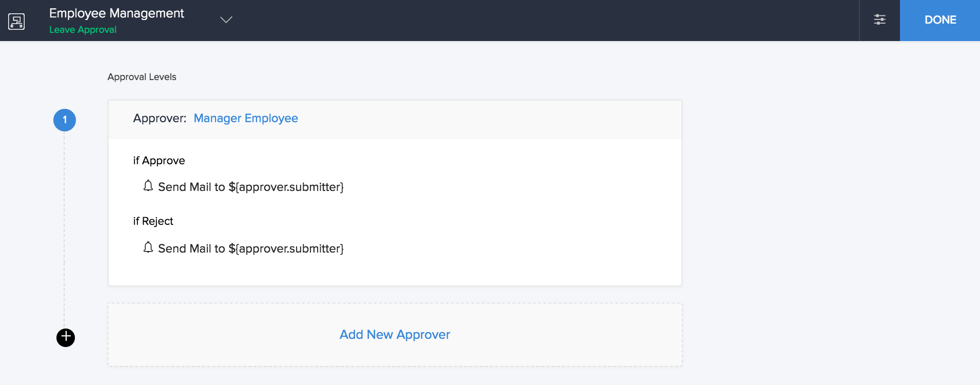Click the Employee Management title

coord(116,13)
